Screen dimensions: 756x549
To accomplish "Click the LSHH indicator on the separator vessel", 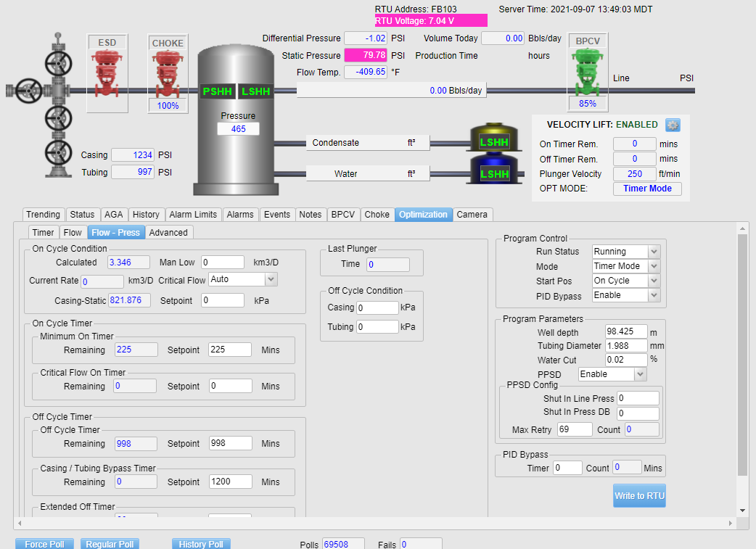I will (x=256, y=91).
